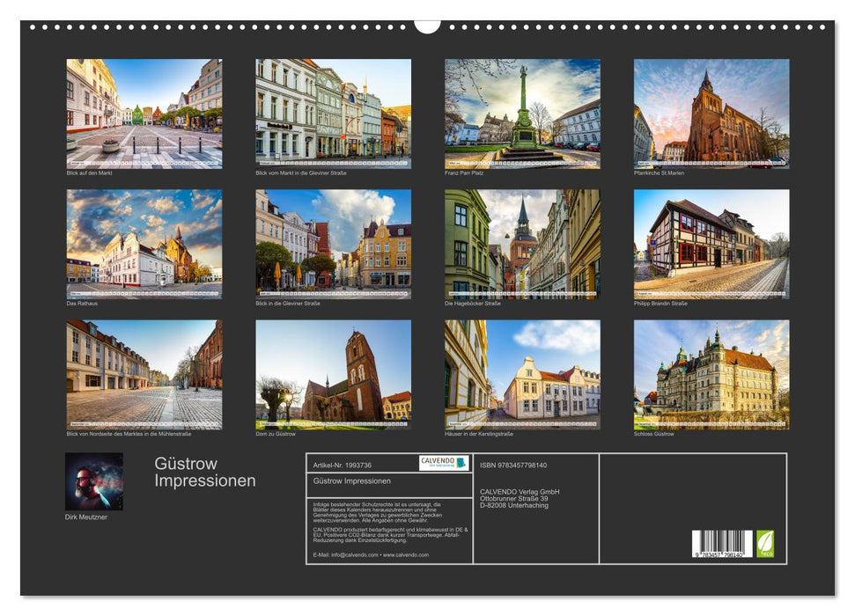Select the FSC certification logo
The height and width of the screenshot is (616, 855).
point(765,543)
